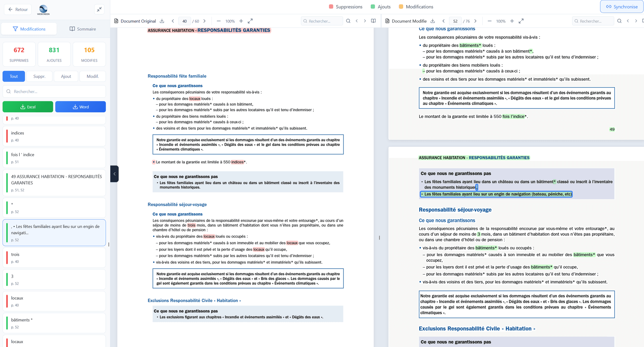The height and width of the screenshot is (347, 644).
Task: Collapse the left panel with the double-arrow icon
Action: [99, 9]
